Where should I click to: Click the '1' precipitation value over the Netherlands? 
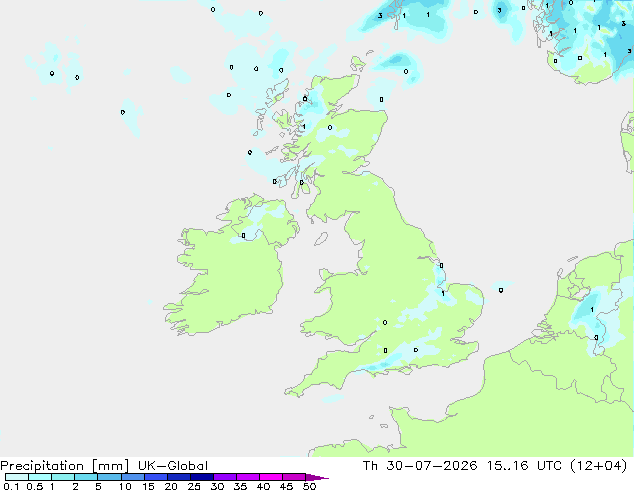coord(592,310)
